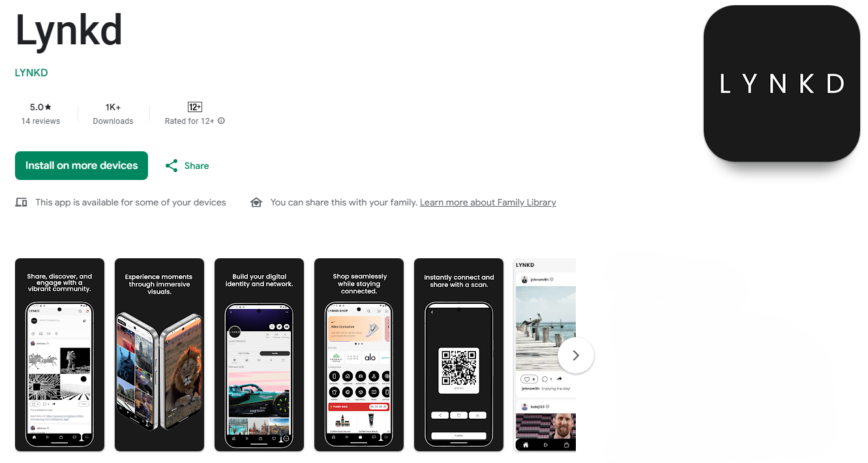
Task: Click the 12+ rating badge
Action: (194, 107)
